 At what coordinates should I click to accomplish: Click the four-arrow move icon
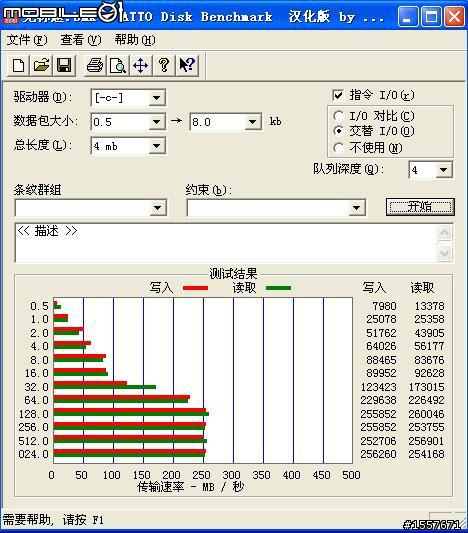[x=140, y=65]
